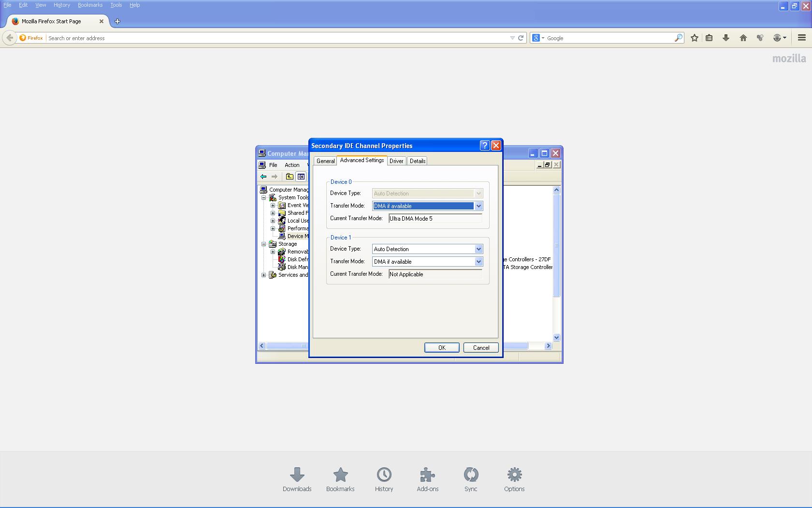This screenshot has height=508, width=812.
Task: Click the Firefox address bar field
Action: [277, 38]
